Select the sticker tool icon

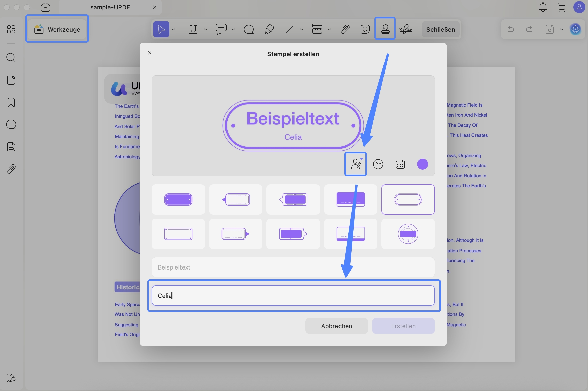pos(365,29)
